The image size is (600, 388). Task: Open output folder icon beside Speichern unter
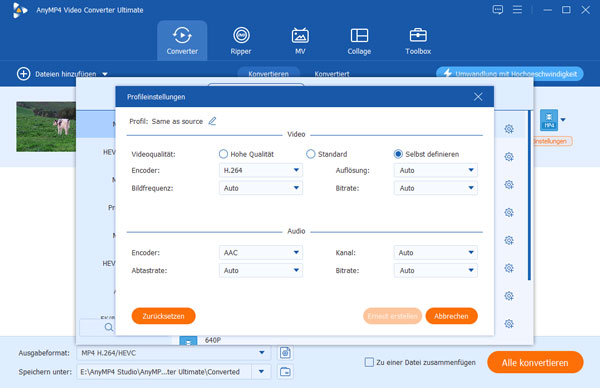pyautogui.click(x=285, y=372)
